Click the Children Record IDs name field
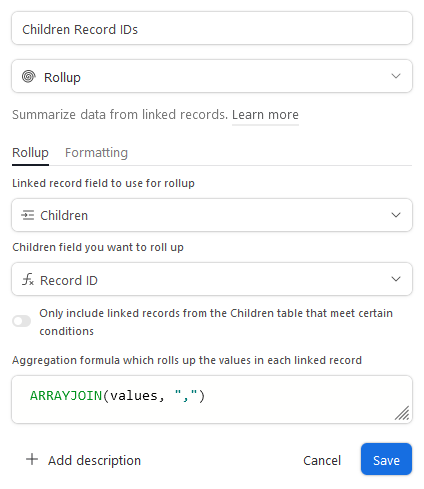The height and width of the screenshot is (489, 424). [212, 28]
